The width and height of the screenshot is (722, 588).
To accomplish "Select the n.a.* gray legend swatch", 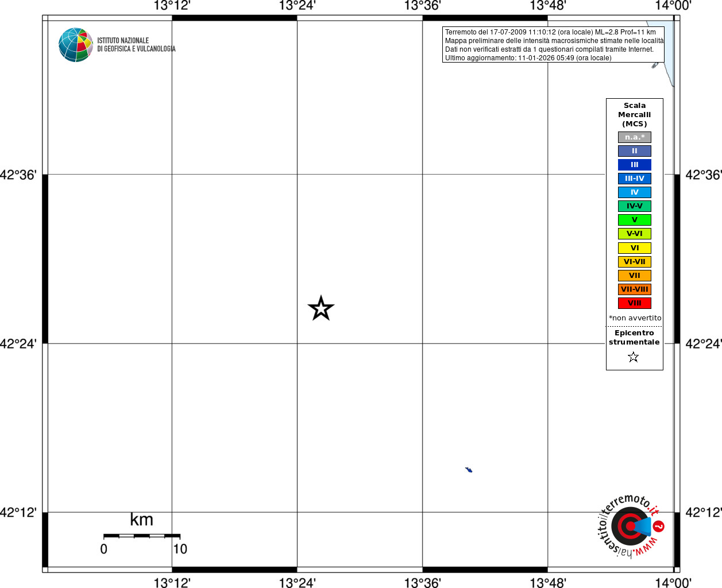I will click(635, 137).
